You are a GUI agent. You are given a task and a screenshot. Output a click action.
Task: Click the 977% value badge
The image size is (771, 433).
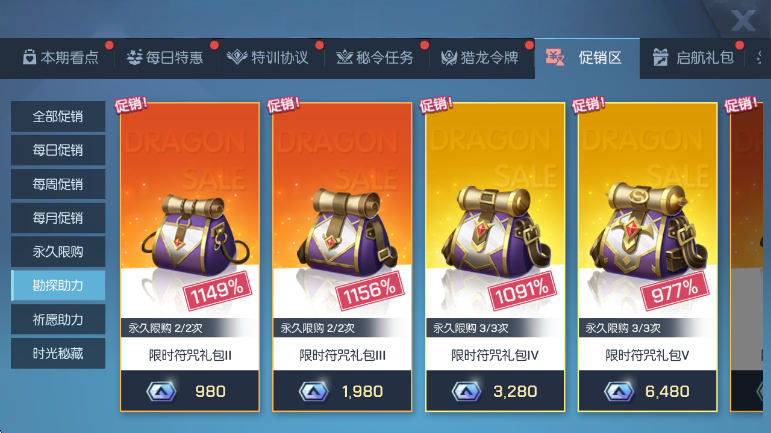(x=675, y=291)
